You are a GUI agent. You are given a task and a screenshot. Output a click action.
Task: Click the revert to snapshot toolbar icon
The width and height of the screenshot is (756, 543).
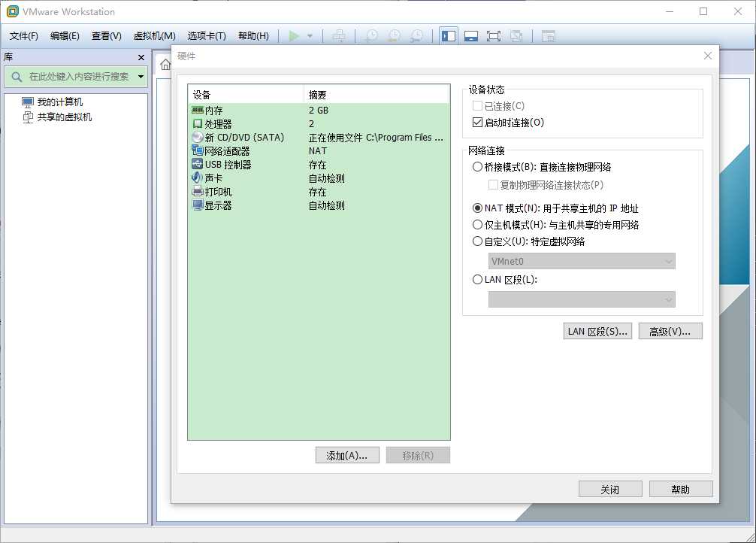tap(395, 36)
